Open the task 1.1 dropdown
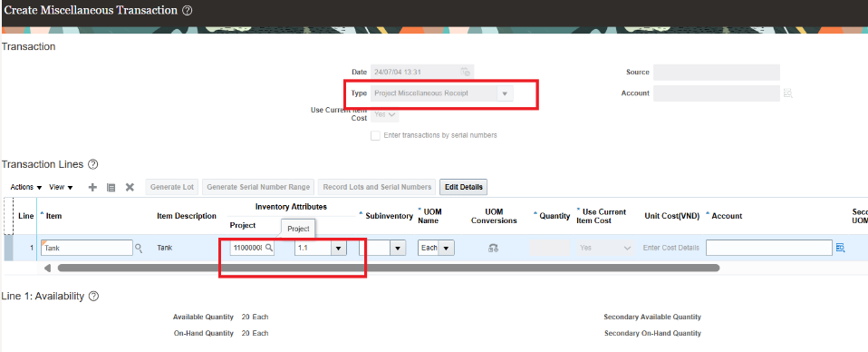 [338, 249]
